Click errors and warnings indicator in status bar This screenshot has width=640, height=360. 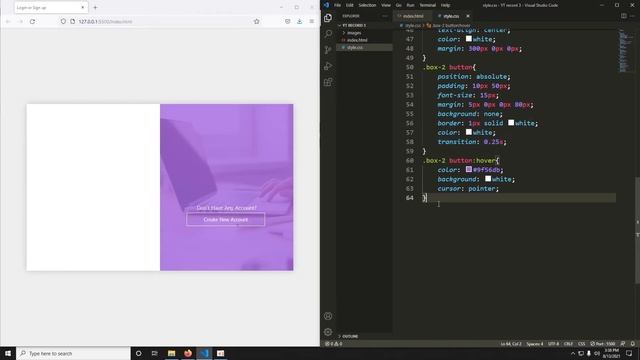pos(333,344)
